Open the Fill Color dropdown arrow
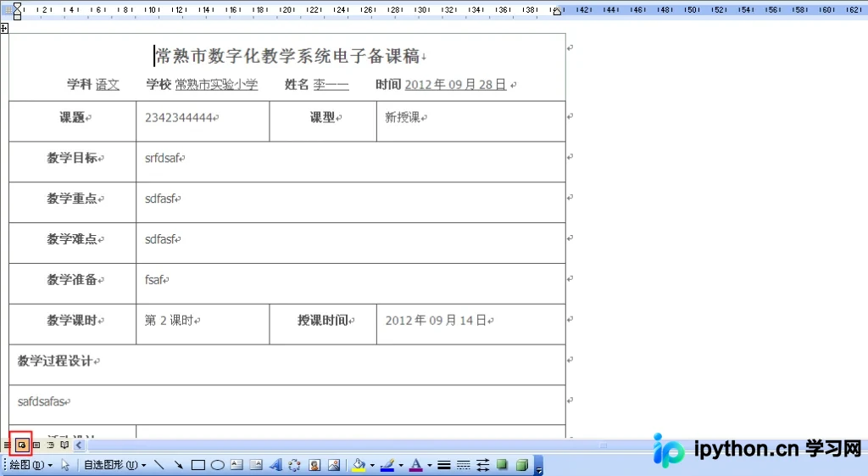This screenshot has height=476, width=868. 372,466
